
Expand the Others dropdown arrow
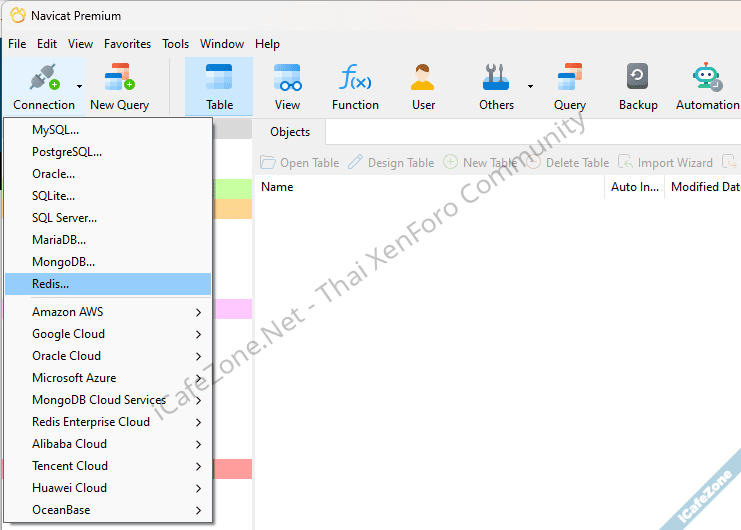530,87
